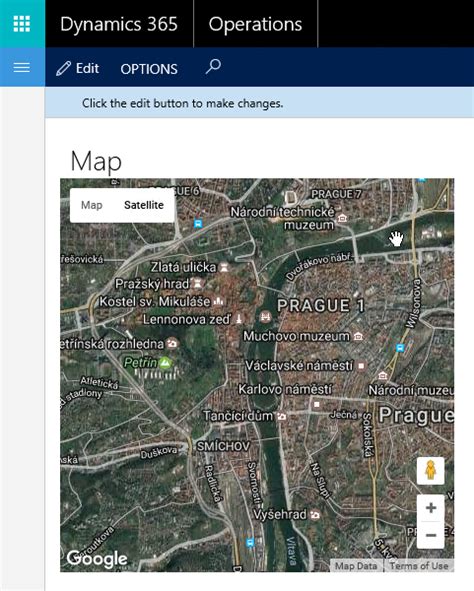Click the Edit pencil button
The image size is (474, 591).
pyautogui.click(x=77, y=69)
